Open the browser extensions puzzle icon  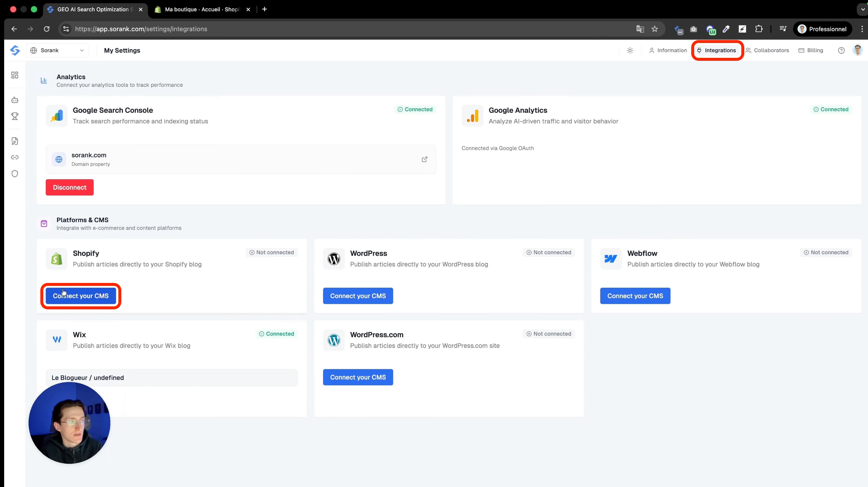[x=759, y=29]
